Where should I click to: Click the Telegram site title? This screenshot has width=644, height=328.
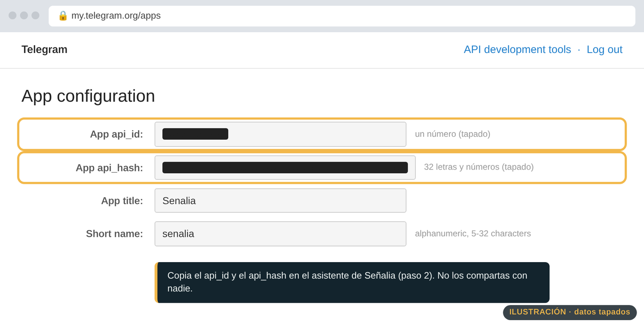pyautogui.click(x=45, y=49)
